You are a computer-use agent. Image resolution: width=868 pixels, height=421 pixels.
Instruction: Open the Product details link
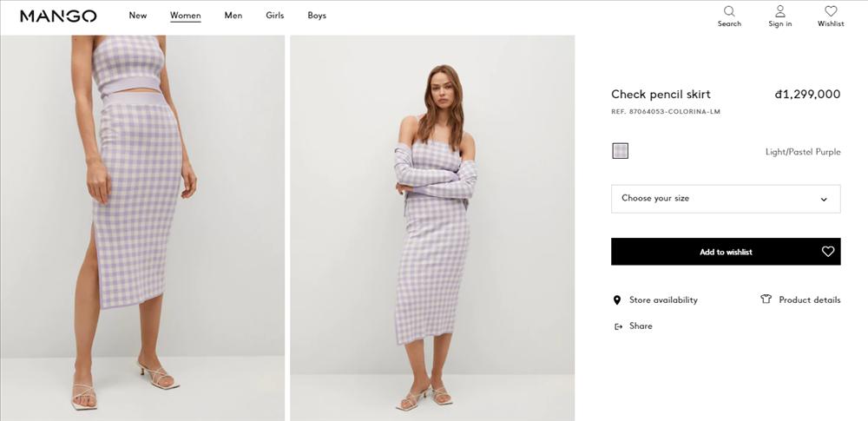pos(809,300)
